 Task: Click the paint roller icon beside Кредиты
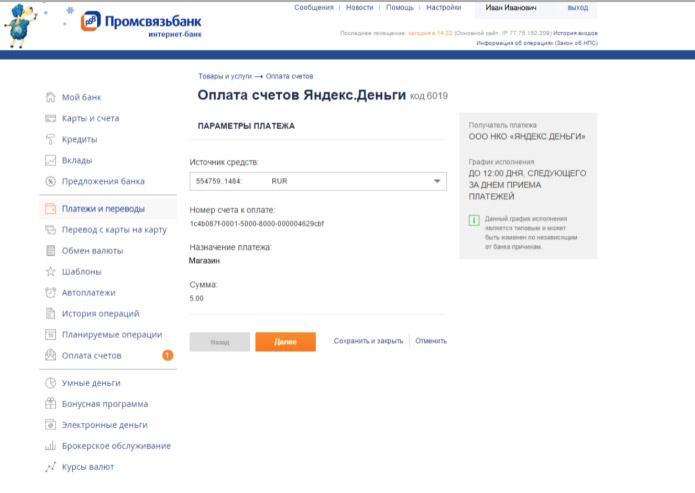click(x=51, y=139)
